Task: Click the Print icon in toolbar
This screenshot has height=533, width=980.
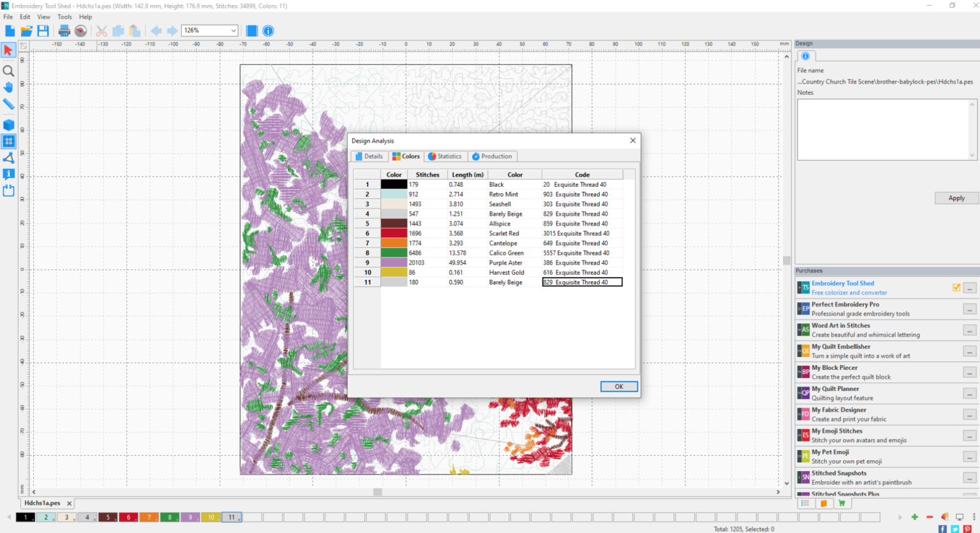Action: (64, 31)
